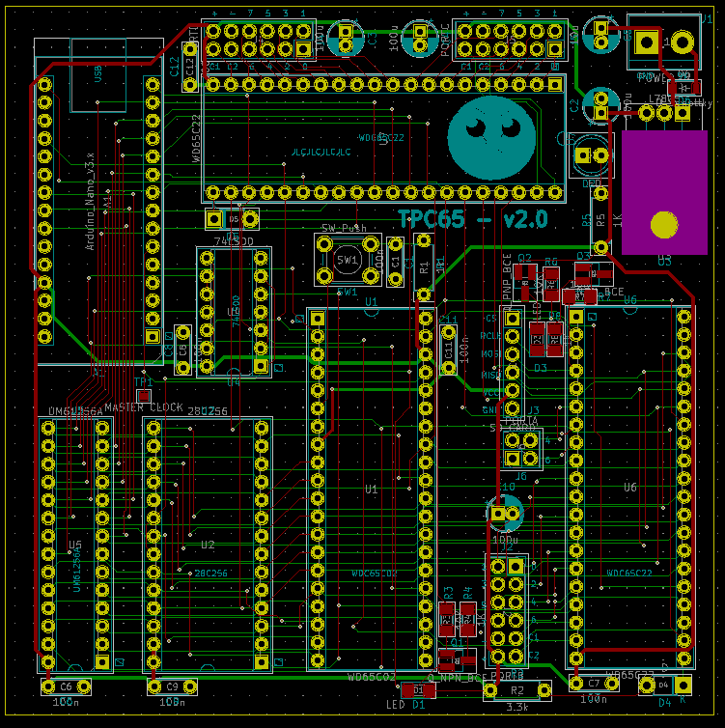725x728 pixels.
Task: Click the USB connector outline label
Action: 98,74
